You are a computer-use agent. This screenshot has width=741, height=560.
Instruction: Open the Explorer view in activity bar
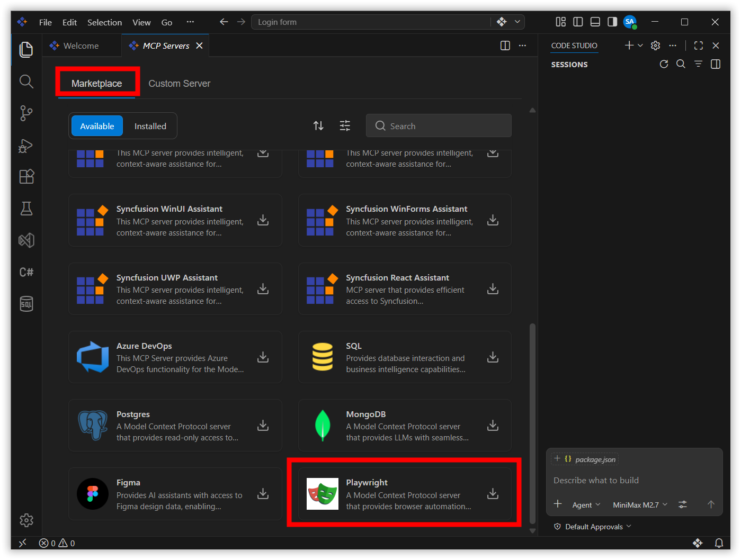click(26, 49)
